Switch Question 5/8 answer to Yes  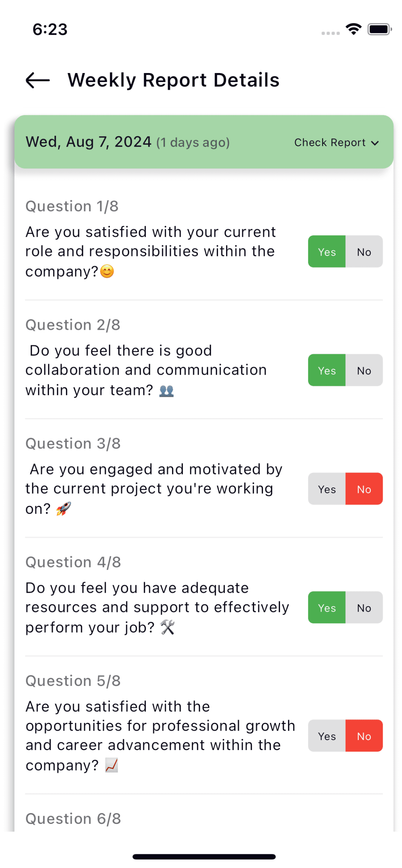[x=327, y=736]
